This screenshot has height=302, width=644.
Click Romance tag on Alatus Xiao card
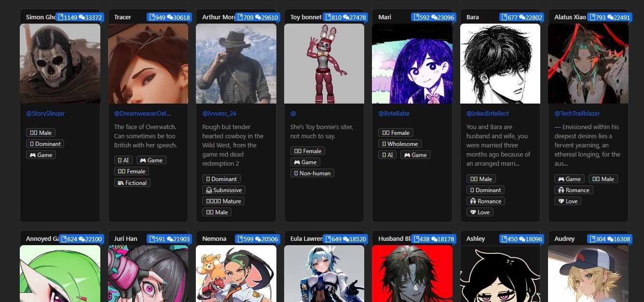click(x=574, y=190)
